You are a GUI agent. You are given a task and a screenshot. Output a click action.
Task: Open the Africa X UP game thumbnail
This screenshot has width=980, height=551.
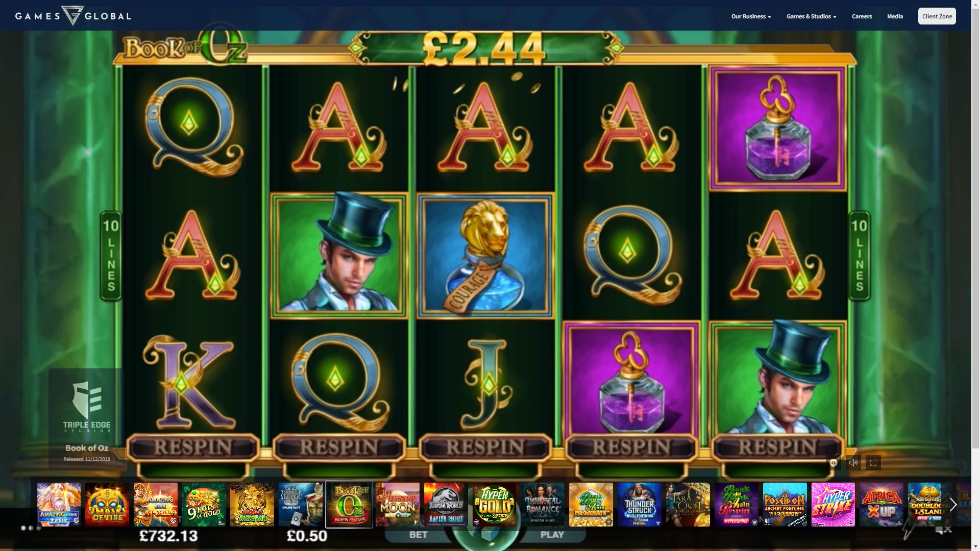(x=881, y=505)
